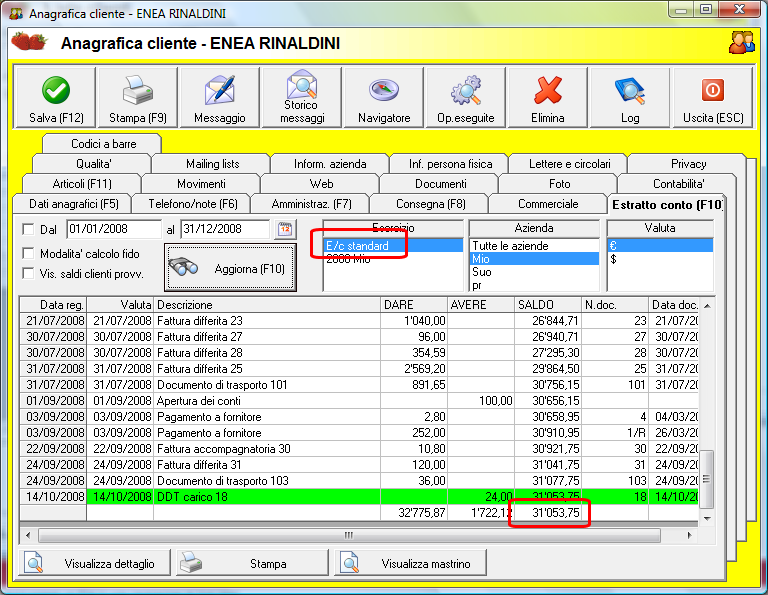Open the Movimenti tab
Viewport: 768px width, 595px height.
[x=201, y=184]
